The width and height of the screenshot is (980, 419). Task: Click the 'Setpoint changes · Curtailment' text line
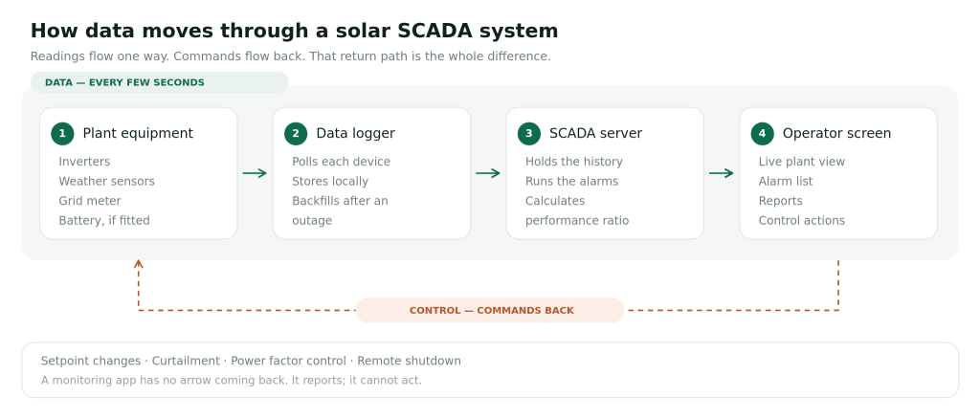(x=252, y=361)
